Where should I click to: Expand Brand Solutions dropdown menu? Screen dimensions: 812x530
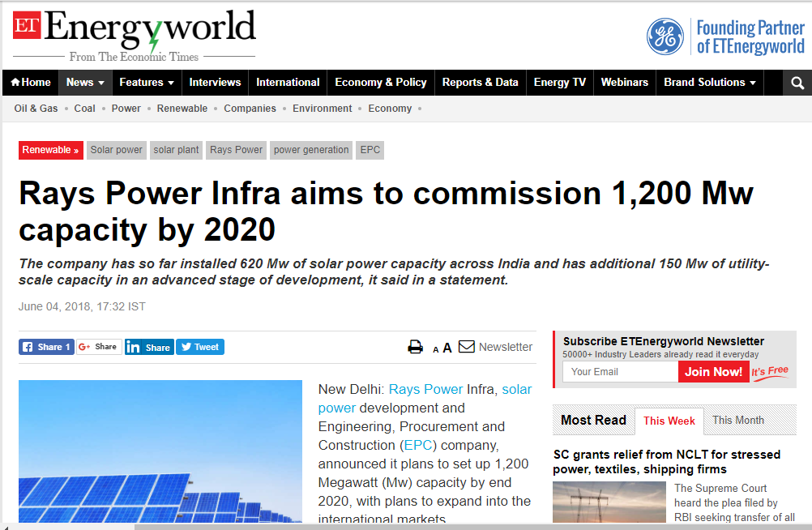[x=709, y=83]
